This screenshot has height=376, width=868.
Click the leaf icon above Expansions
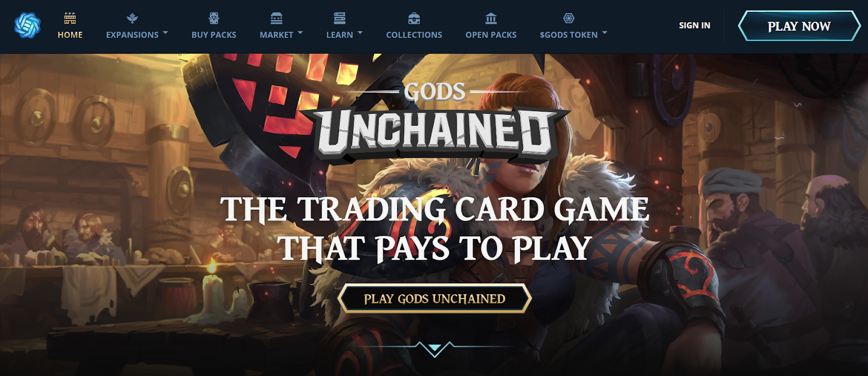pyautogui.click(x=132, y=18)
